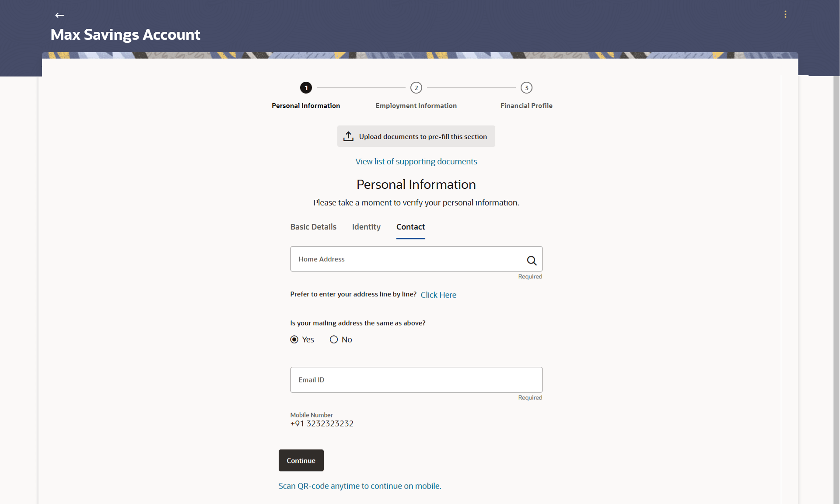
Task: Open View list of supporting documents link
Action: tap(416, 162)
